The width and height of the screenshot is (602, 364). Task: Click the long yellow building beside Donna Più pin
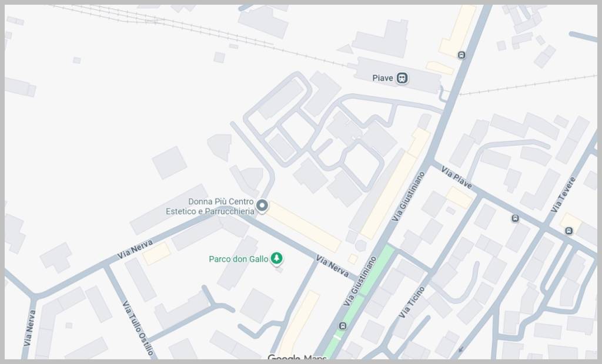pos(303,227)
